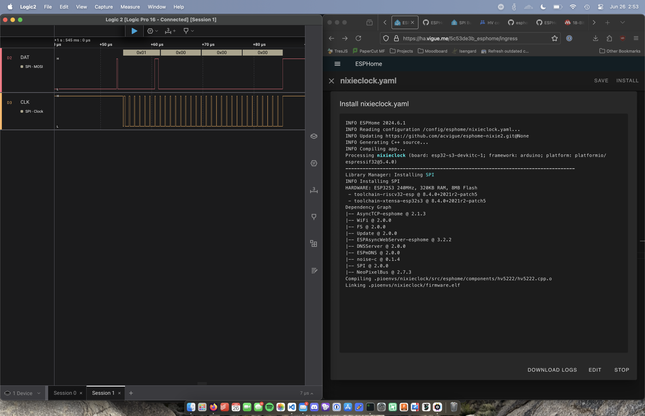Click EDIT in the install dialog
The width and height of the screenshot is (645, 416).
coord(595,370)
